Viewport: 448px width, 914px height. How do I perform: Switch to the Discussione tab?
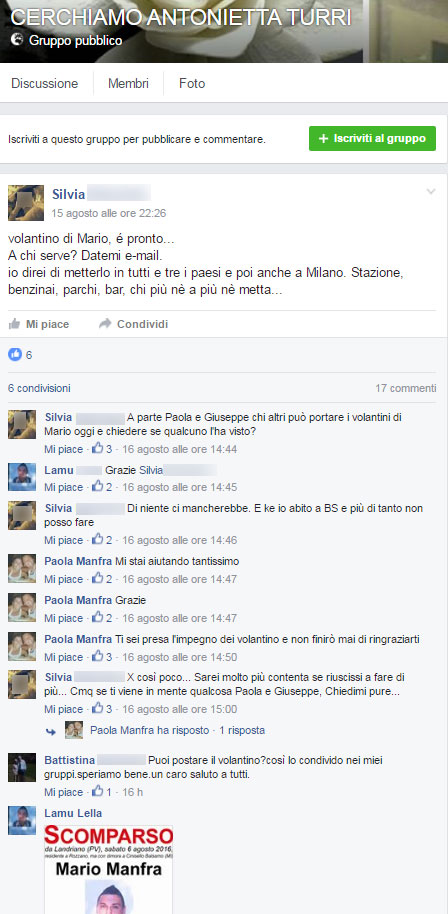44,83
